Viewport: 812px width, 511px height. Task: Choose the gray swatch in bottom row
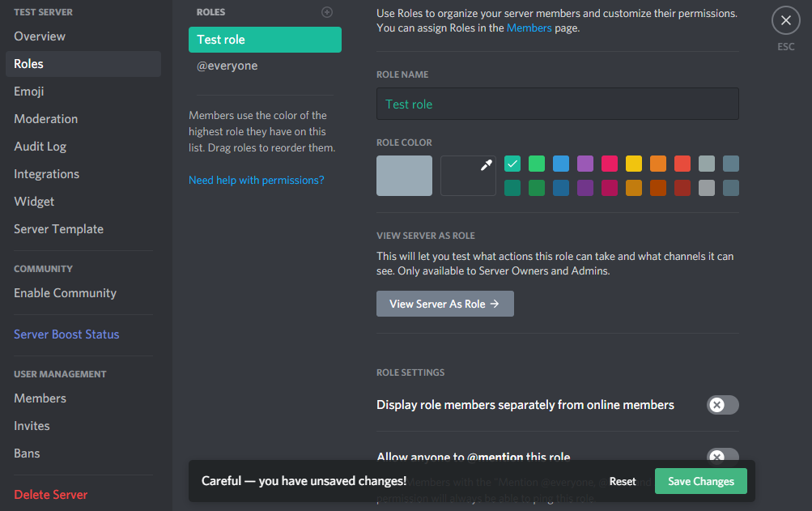pos(707,188)
